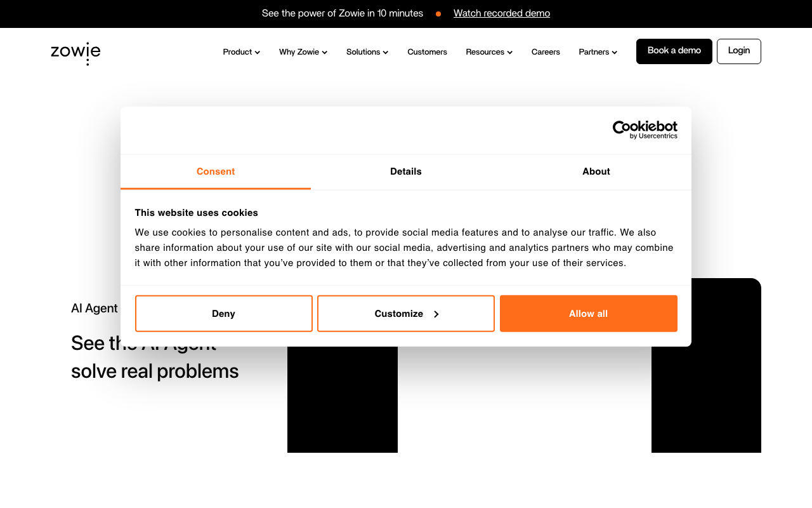Open the Watch recorded demo link
812x508 pixels.
pos(502,13)
